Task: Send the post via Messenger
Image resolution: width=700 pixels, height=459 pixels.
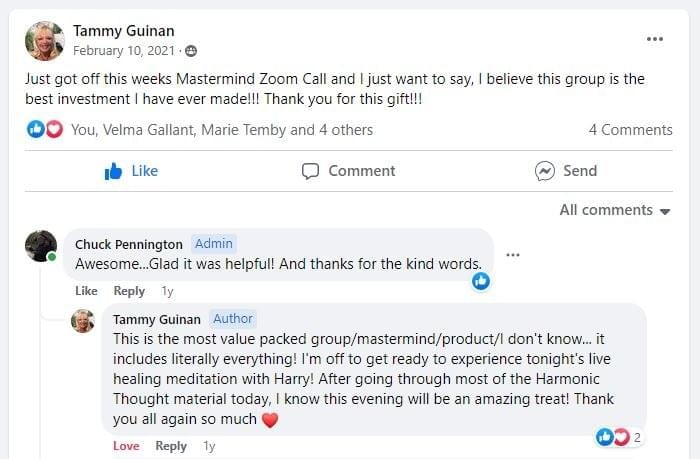Action: click(x=566, y=171)
